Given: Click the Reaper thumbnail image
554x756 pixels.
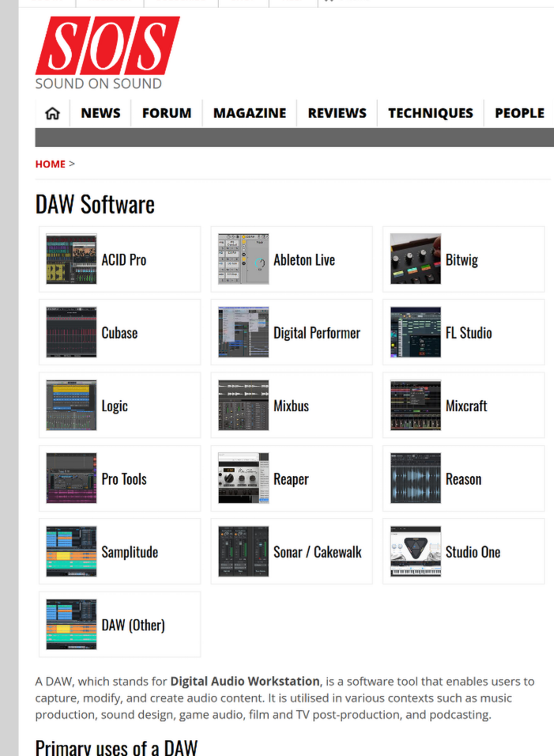Looking at the screenshot, I should 243,478.
